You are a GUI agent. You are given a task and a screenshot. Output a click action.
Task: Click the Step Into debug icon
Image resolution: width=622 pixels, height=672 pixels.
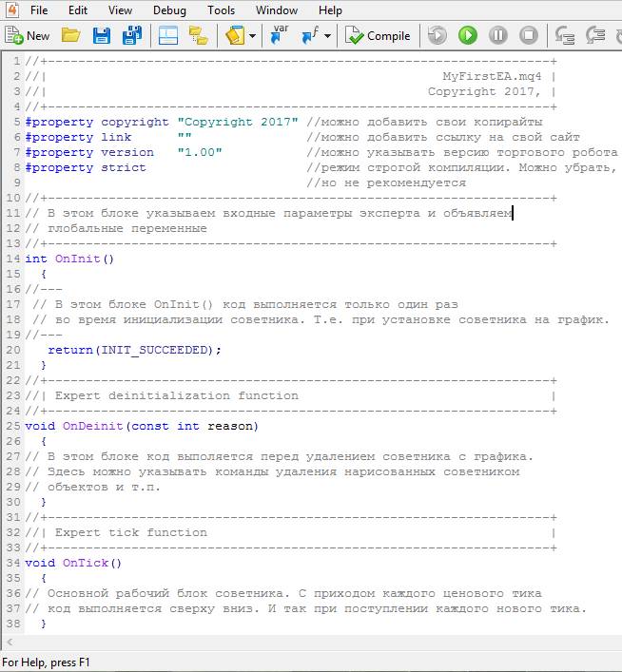(x=565, y=36)
